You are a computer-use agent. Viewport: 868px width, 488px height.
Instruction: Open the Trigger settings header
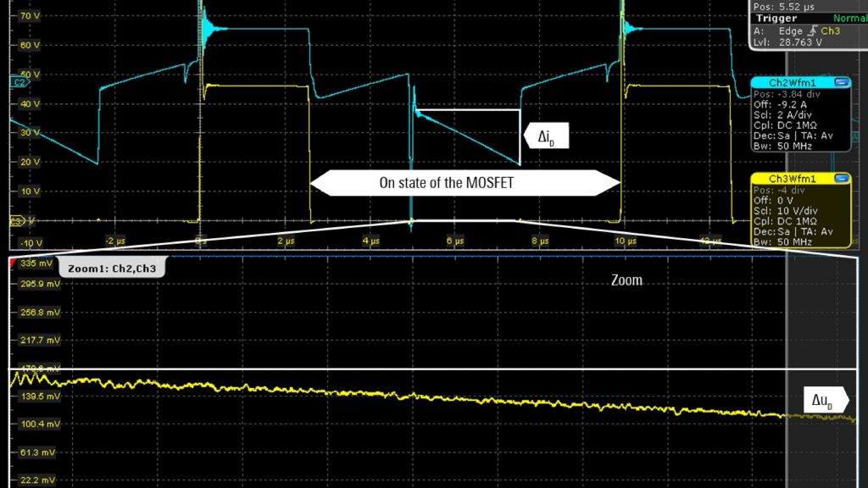coord(776,19)
